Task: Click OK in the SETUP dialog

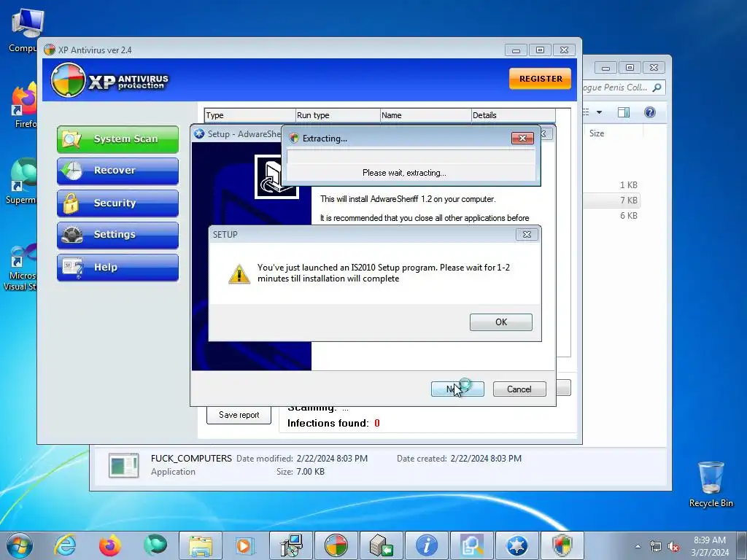Action: pyautogui.click(x=500, y=322)
